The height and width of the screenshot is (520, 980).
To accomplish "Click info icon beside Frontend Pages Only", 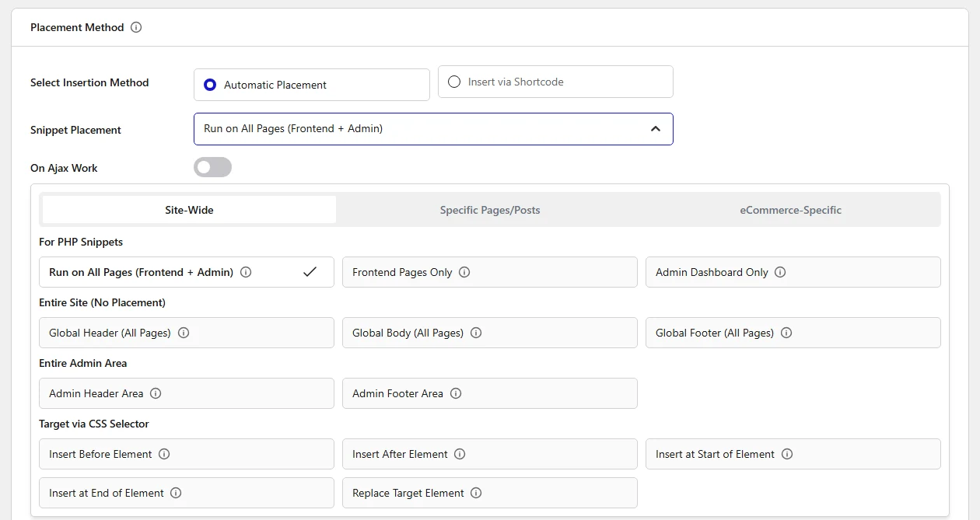I will (x=464, y=272).
